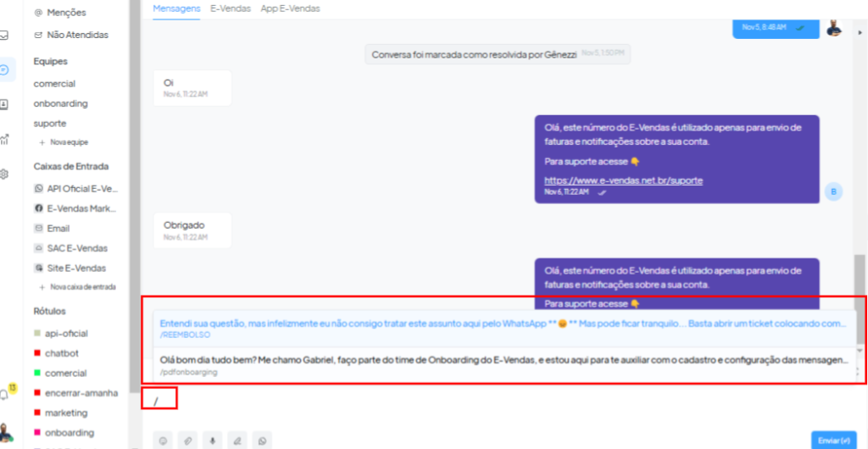Filter by the api-oficial label

coord(61,334)
